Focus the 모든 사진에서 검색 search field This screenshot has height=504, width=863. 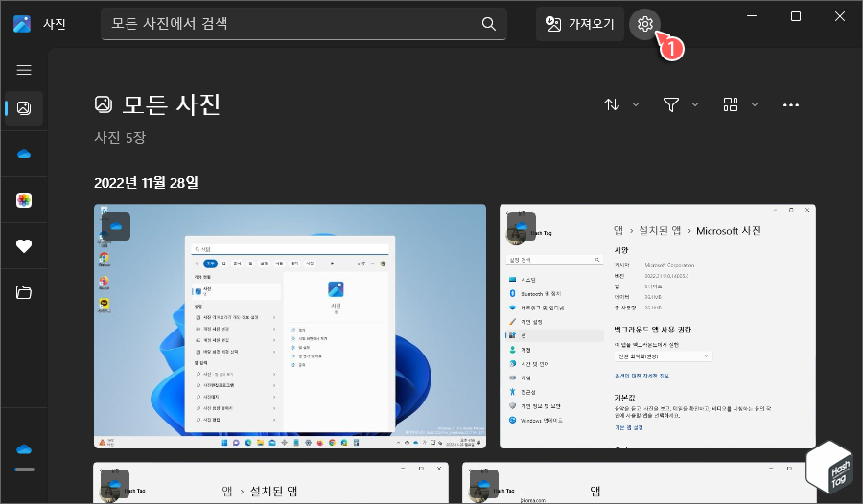coord(303,24)
